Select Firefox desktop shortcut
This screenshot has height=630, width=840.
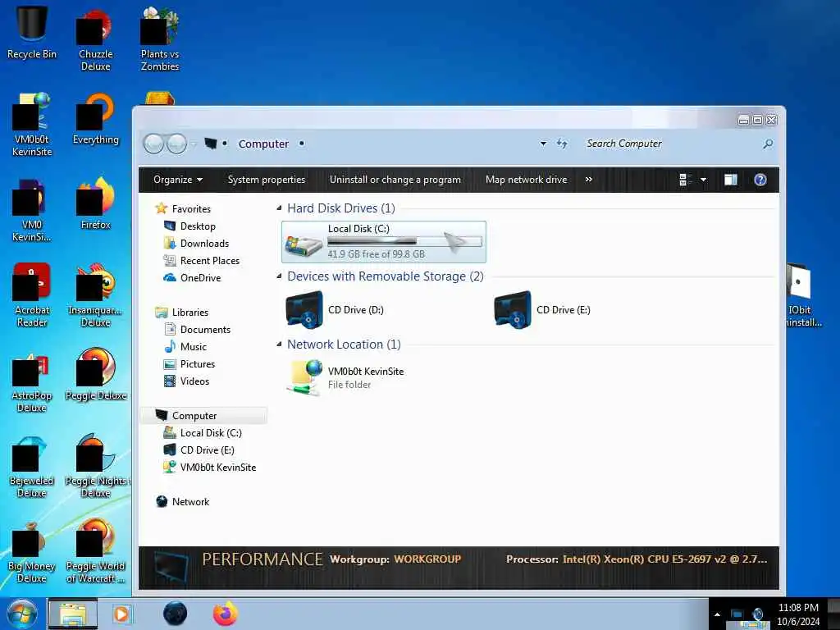coord(95,204)
